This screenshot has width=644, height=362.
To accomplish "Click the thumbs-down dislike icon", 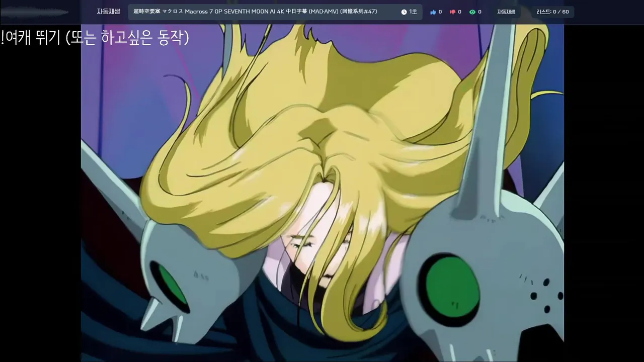I will point(452,12).
